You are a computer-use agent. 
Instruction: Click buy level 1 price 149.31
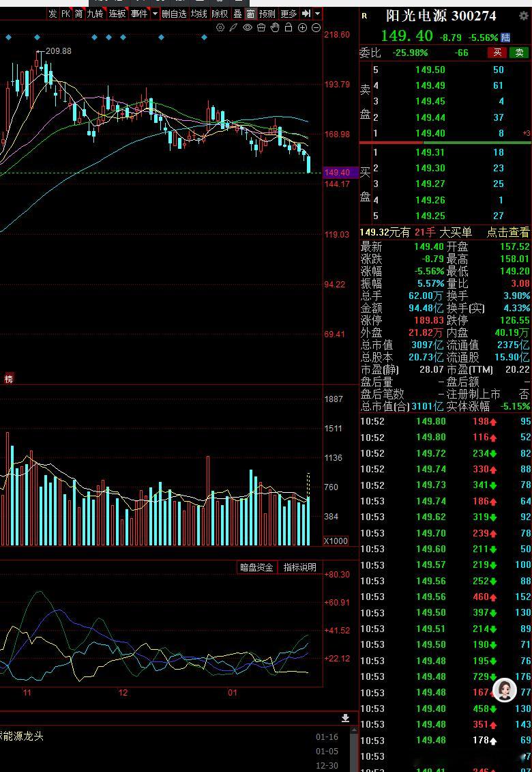[430, 153]
